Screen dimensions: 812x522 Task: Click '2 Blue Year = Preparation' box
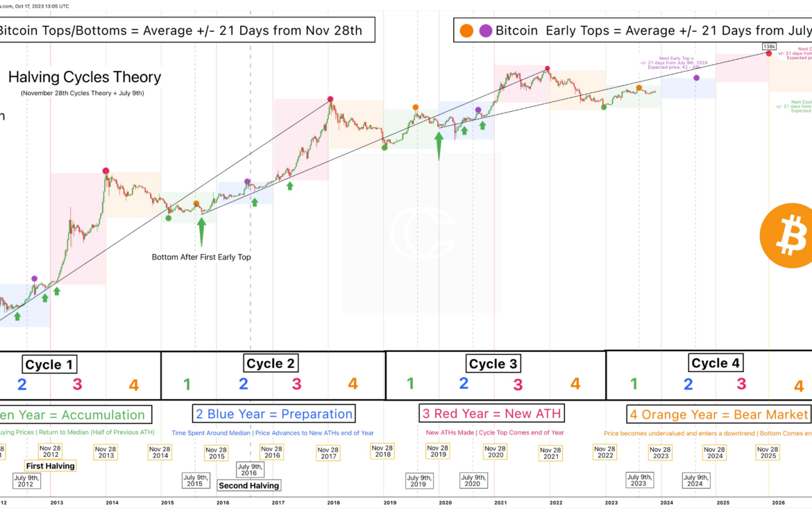tap(273, 414)
